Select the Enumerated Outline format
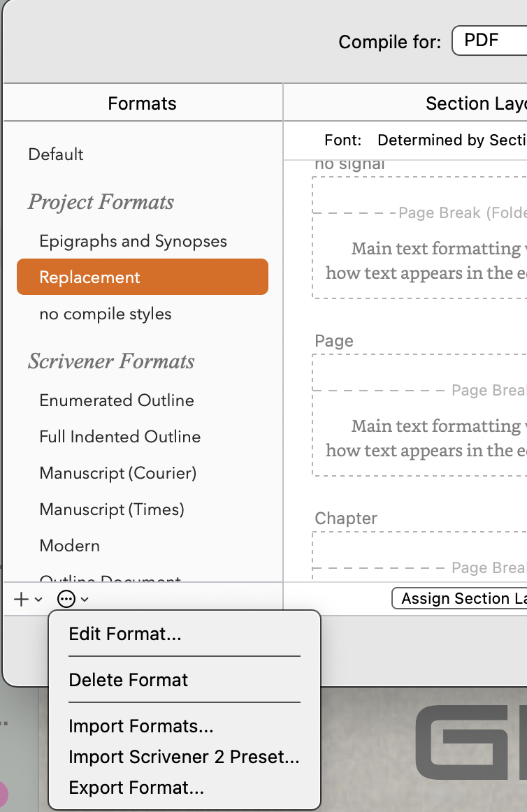527x812 pixels. point(116,400)
